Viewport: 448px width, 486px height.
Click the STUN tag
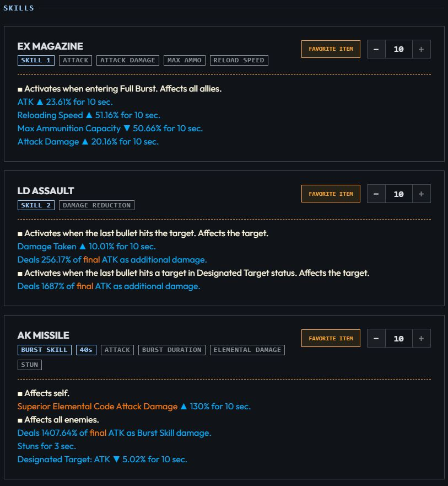pos(30,365)
